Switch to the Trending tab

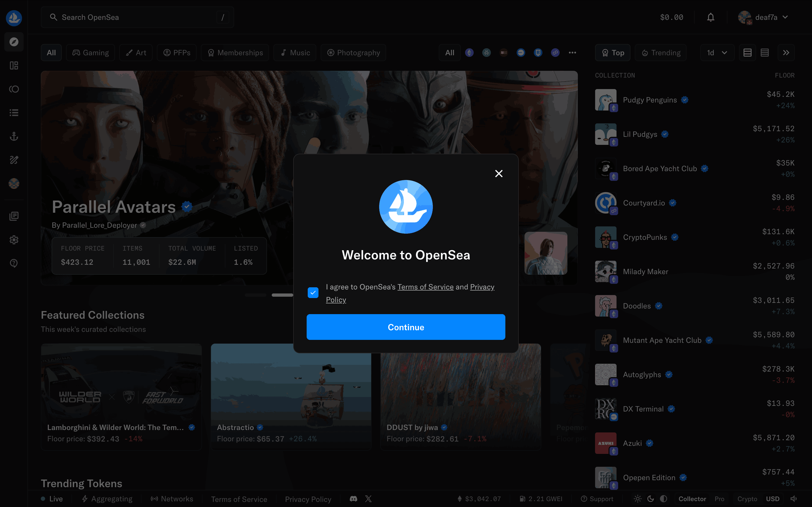(x=661, y=53)
